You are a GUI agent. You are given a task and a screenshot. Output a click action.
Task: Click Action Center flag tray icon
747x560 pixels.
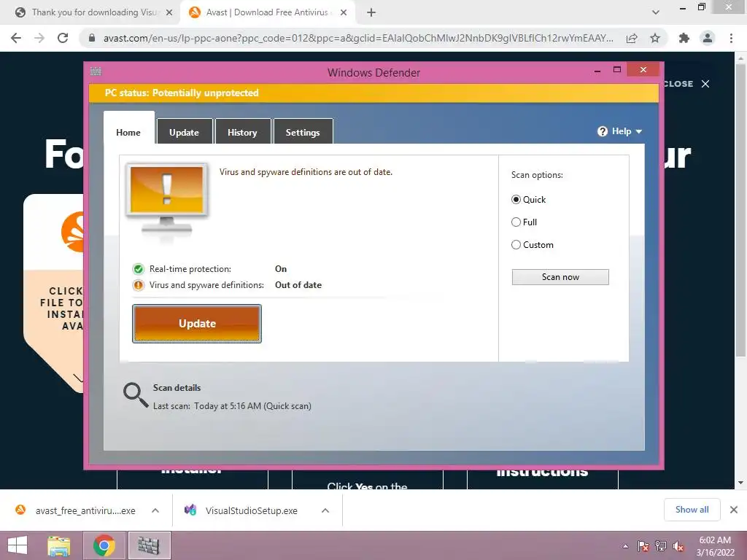(643, 546)
